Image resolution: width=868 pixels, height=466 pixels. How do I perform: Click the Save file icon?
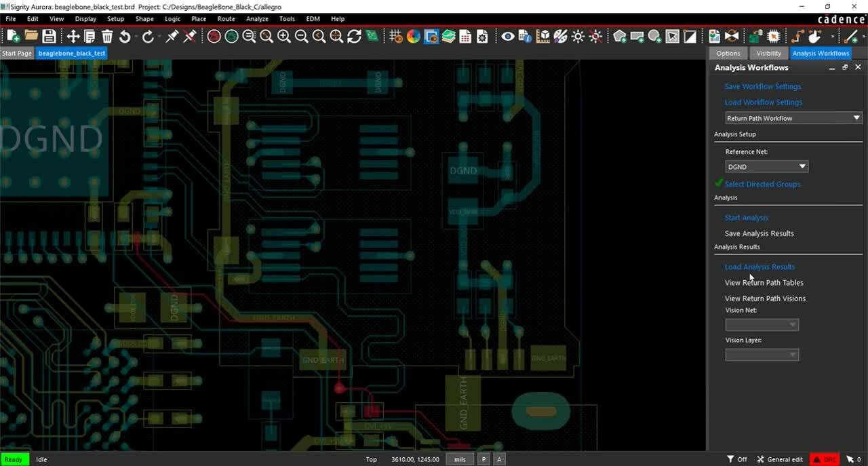(49, 36)
